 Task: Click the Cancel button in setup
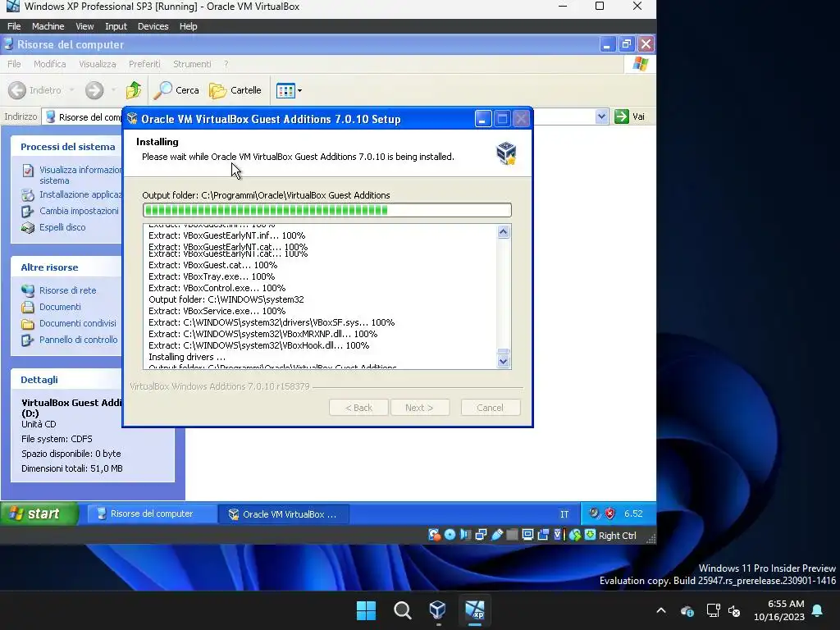point(491,408)
